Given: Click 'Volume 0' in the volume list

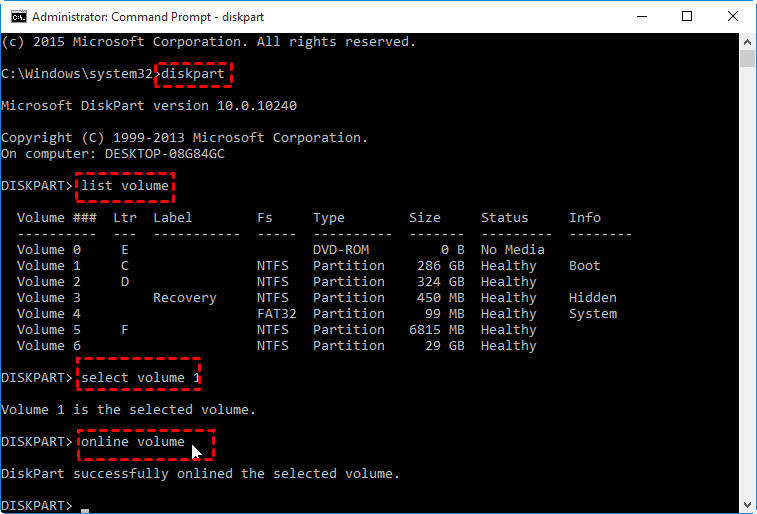Looking at the screenshot, I should coord(49,250).
